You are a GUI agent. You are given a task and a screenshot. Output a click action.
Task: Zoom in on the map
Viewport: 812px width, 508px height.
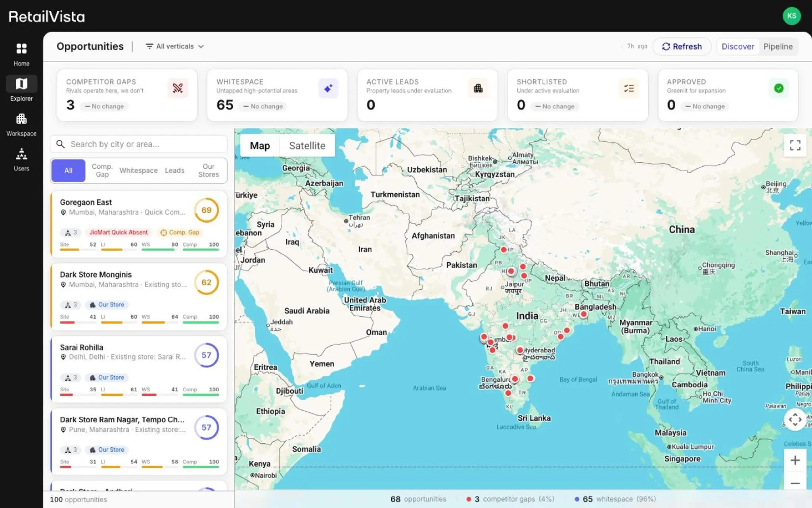[x=795, y=460]
